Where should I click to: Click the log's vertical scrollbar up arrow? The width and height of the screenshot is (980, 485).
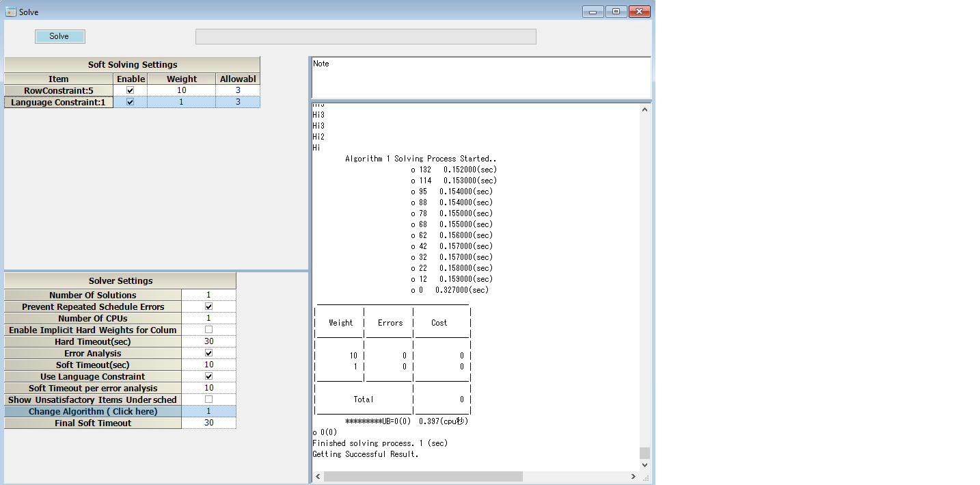tap(645, 110)
